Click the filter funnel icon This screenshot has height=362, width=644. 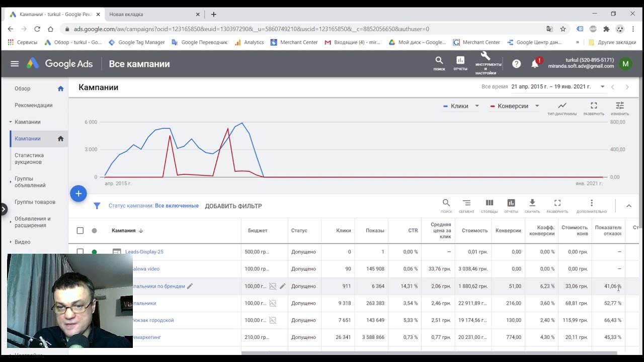(97, 206)
